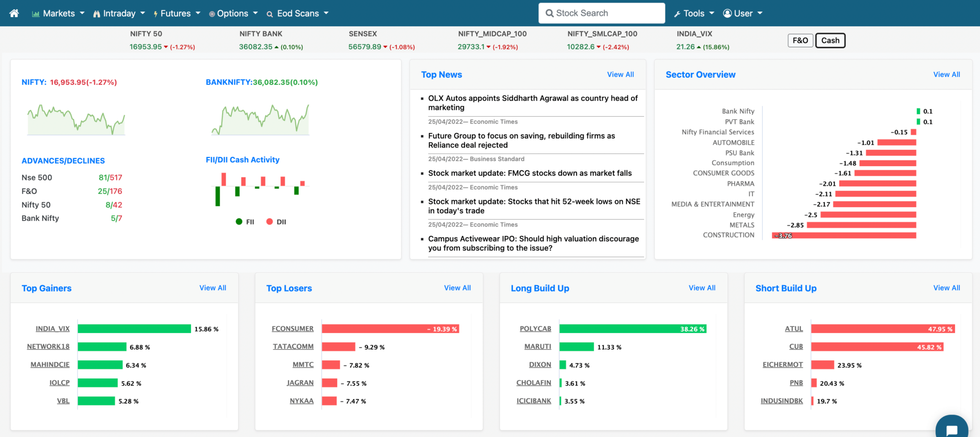
Task: Click the DII red legend dot
Action: [270, 222]
